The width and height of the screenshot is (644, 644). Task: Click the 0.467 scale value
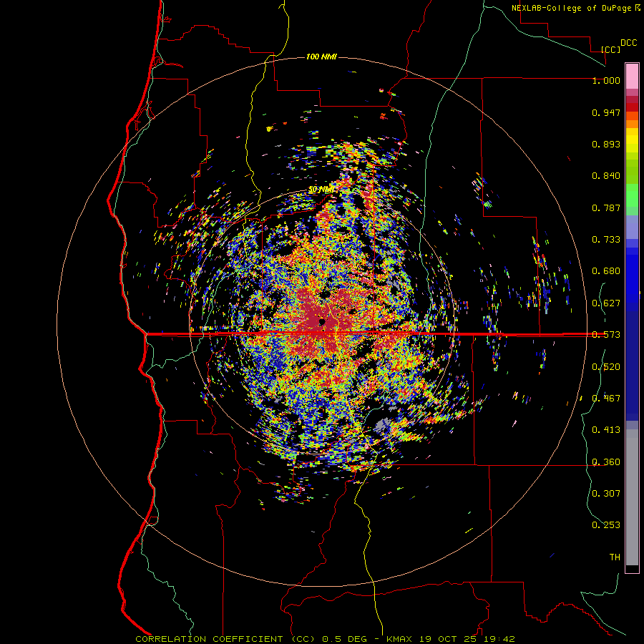pos(606,399)
